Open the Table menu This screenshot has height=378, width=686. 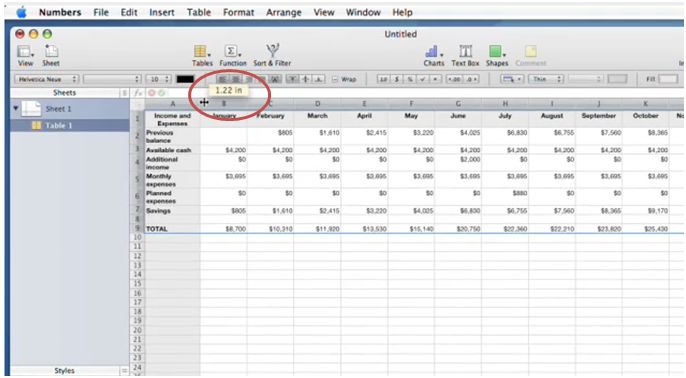click(x=199, y=12)
